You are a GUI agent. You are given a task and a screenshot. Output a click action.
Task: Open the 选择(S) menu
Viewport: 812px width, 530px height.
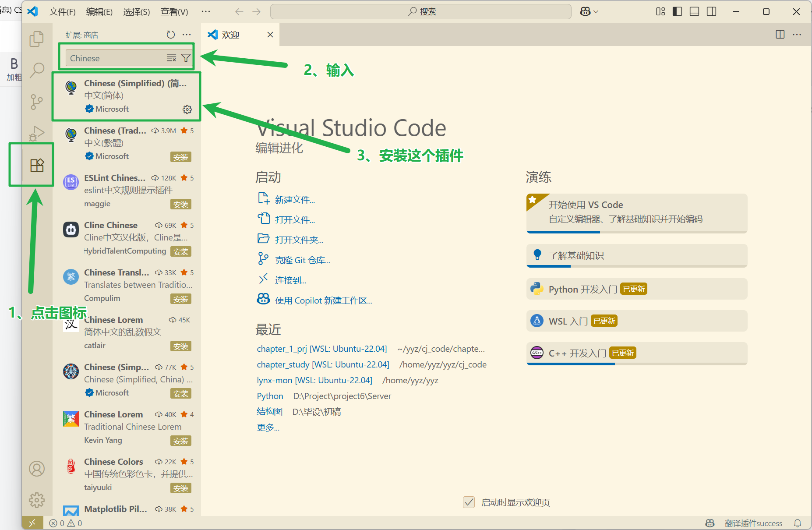[136, 12]
